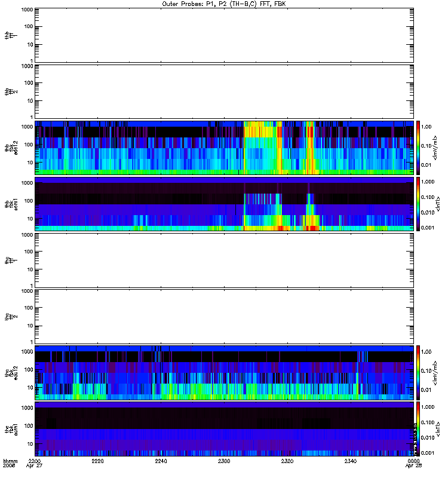Click the 2200 Apr 27 time label
Image resolution: width=448 pixels, height=478 pixels.
35,464
